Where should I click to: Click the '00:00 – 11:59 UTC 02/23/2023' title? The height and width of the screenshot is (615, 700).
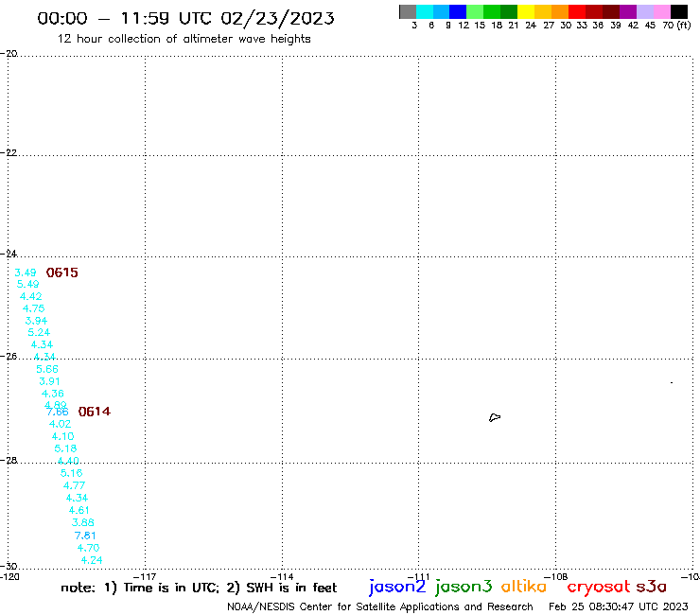185,18
